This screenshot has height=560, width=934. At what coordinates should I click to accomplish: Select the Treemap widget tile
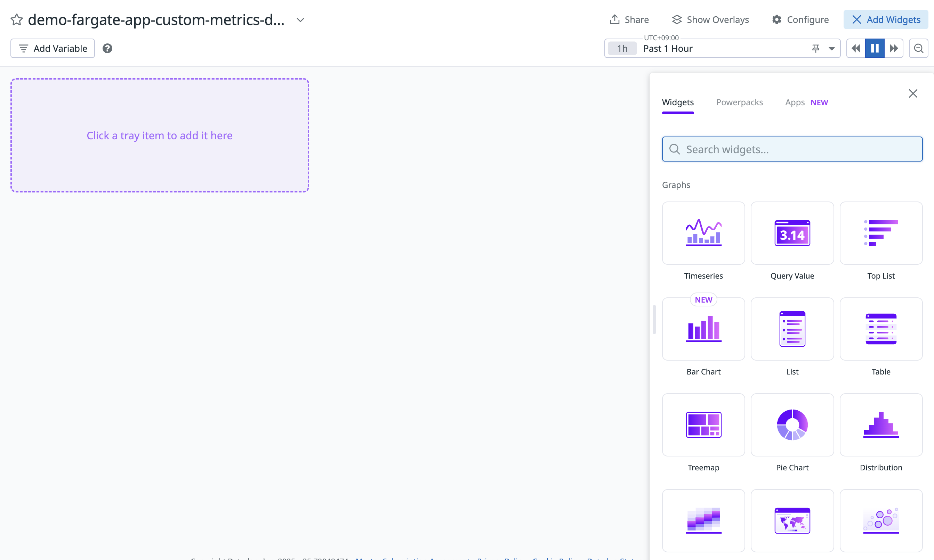703,425
